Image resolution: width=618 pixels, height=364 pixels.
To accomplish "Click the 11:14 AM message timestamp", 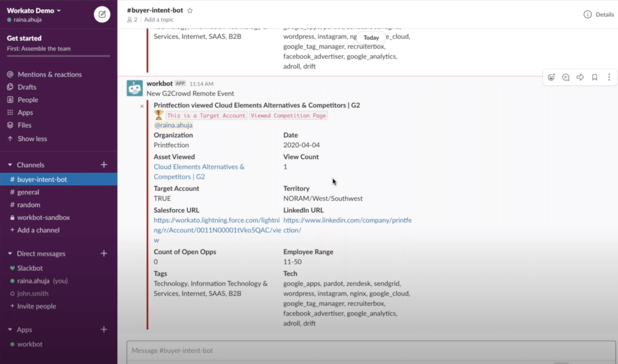I will click(x=201, y=84).
